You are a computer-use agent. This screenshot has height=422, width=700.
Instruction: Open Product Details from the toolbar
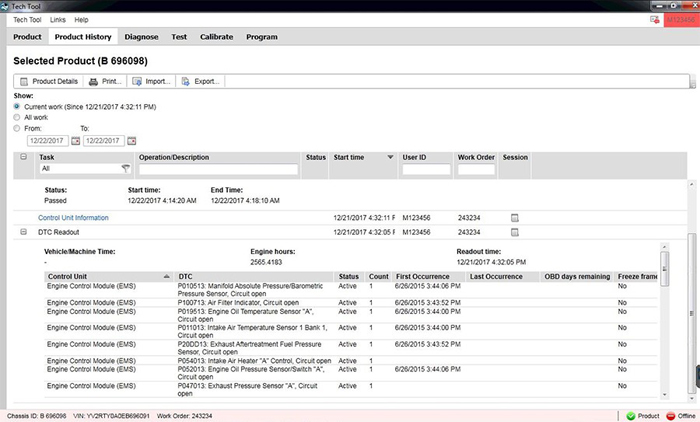point(49,81)
